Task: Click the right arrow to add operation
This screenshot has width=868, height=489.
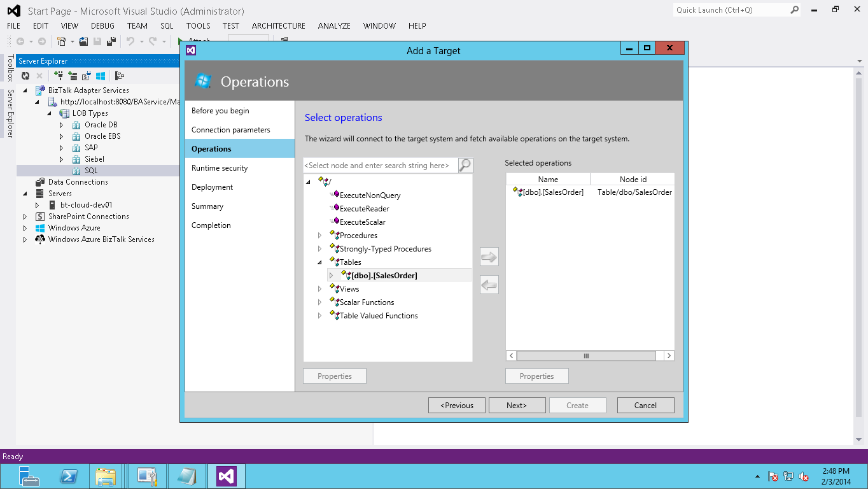Action: pyautogui.click(x=489, y=257)
